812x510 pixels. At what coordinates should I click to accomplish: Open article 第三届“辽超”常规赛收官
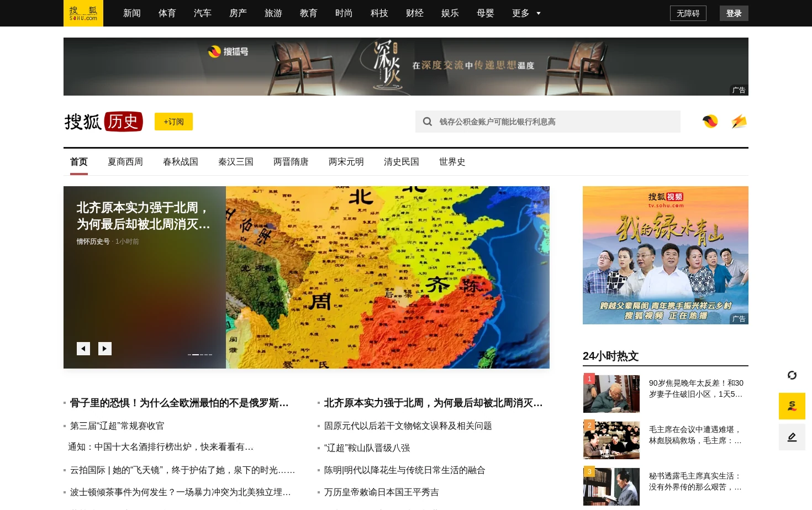(117, 426)
